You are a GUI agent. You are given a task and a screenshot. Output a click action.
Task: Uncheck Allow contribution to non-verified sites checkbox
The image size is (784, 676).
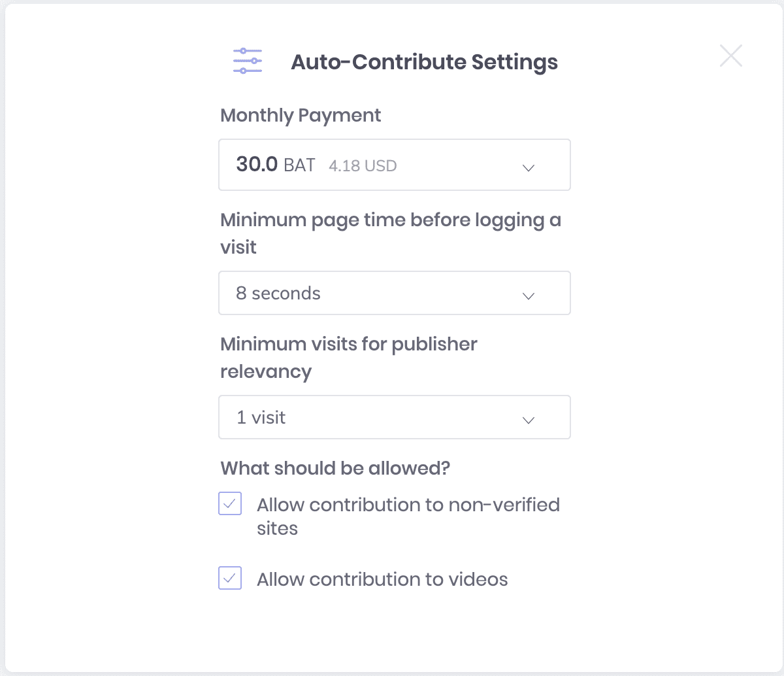click(230, 504)
